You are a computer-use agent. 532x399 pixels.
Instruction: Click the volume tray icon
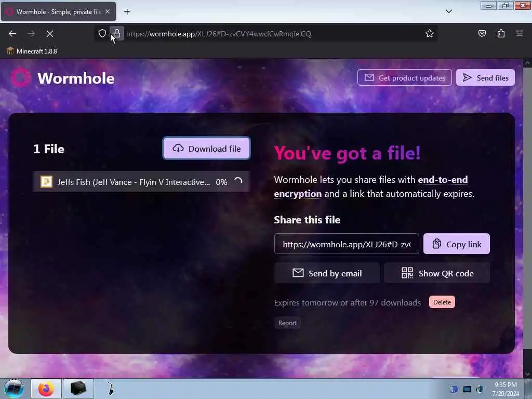[x=480, y=389]
